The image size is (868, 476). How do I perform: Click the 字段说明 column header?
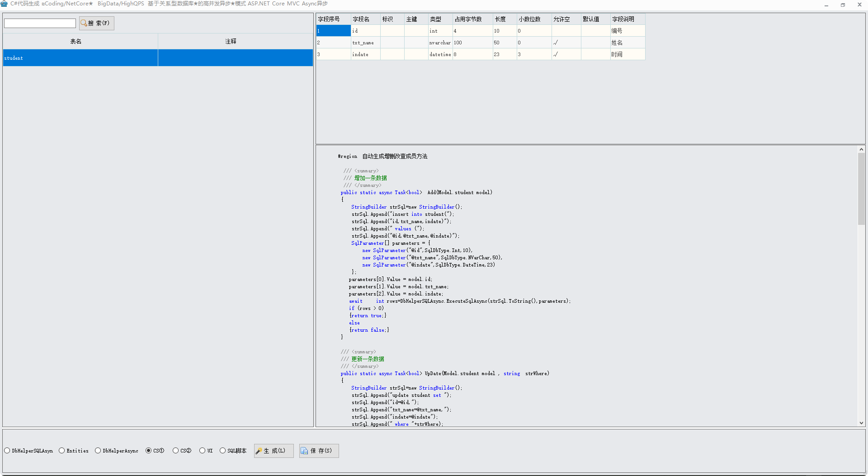[x=627, y=19]
